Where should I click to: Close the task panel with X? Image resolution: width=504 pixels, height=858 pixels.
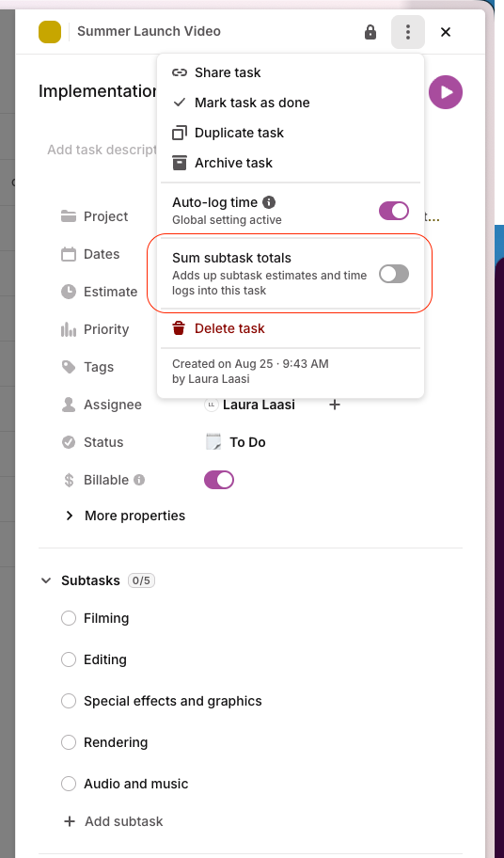click(446, 32)
